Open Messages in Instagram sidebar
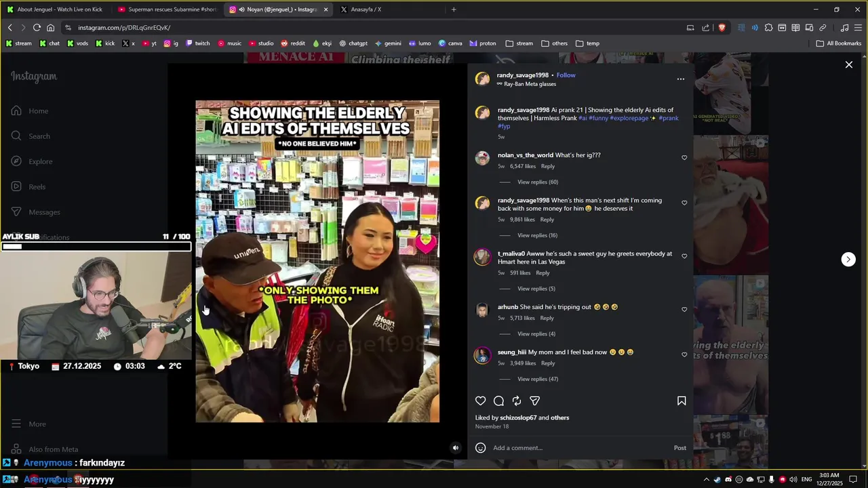Image resolution: width=868 pixels, height=488 pixels. [35, 212]
